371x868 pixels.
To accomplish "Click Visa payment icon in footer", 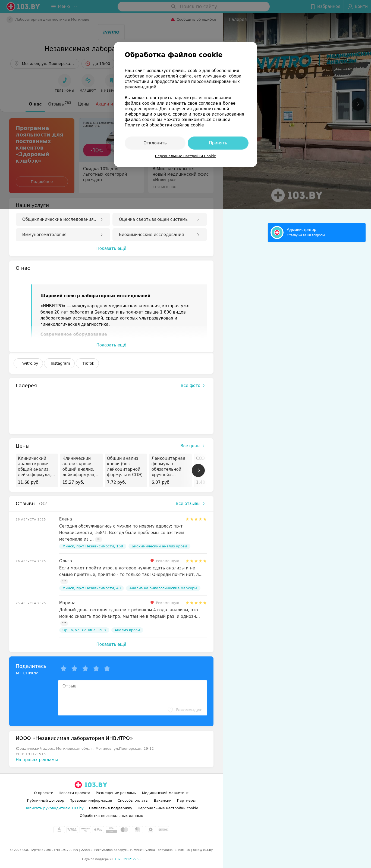I will click(x=72, y=830).
